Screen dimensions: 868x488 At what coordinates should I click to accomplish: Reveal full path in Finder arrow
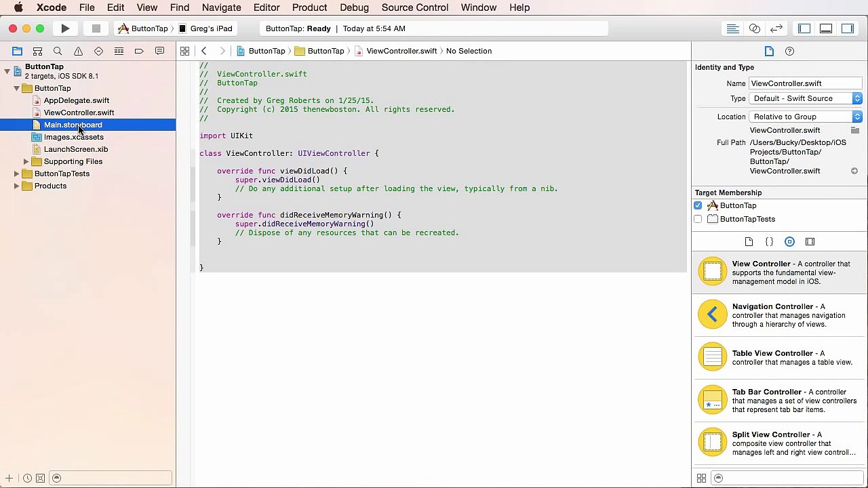[854, 171]
